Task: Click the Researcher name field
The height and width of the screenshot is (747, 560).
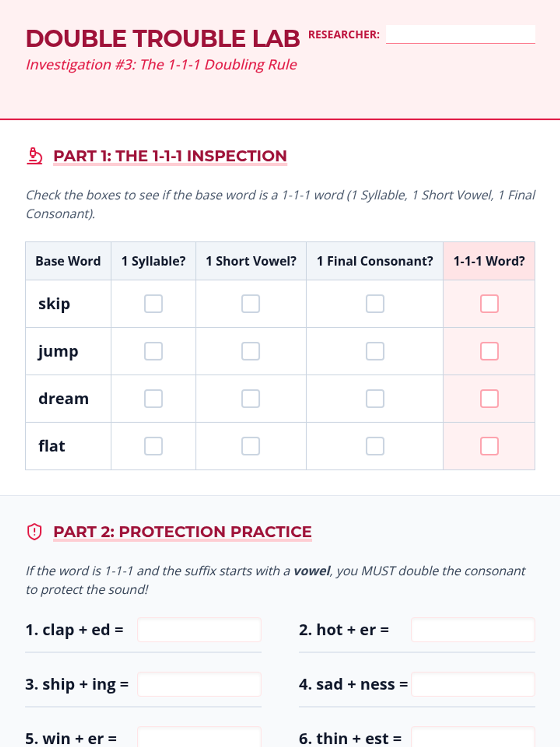Action: pyautogui.click(x=460, y=34)
